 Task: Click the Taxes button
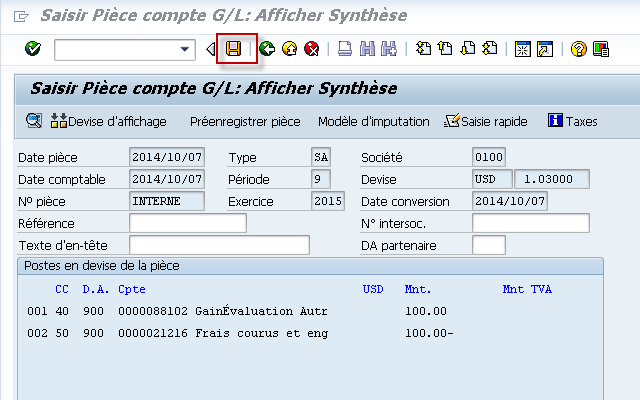tap(572, 121)
